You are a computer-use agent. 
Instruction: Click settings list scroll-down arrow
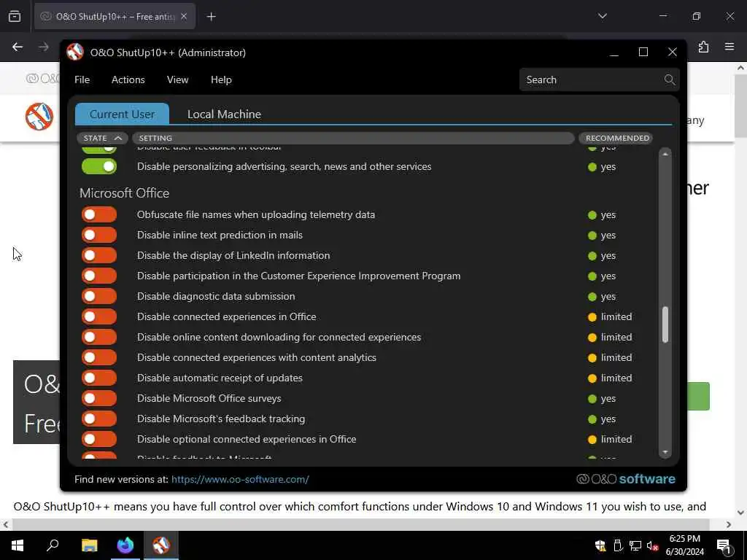pyautogui.click(x=665, y=452)
